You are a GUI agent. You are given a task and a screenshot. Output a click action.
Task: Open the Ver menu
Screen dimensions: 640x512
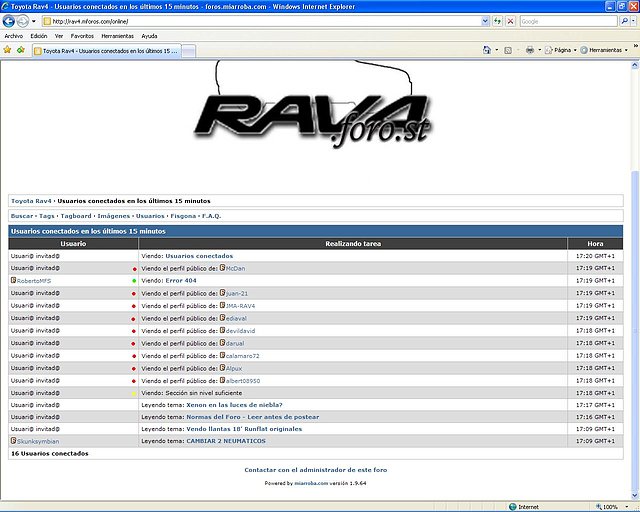click(x=59, y=36)
